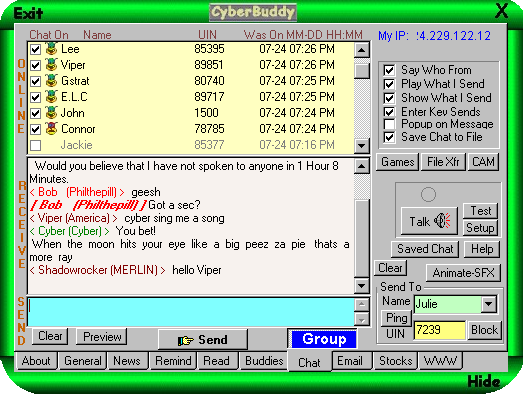Click the buddy list scroll up arrow
This screenshot has height=394, width=523.
point(362,50)
